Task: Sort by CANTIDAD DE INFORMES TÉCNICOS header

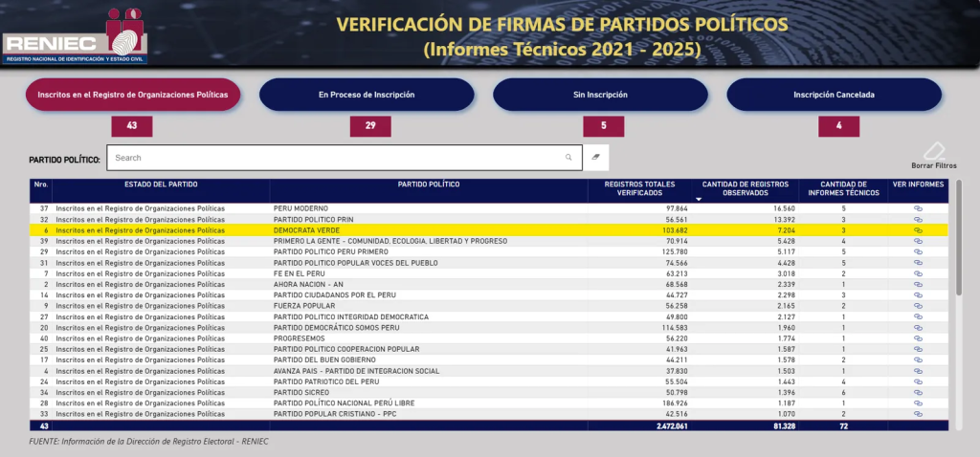Action: [843, 188]
